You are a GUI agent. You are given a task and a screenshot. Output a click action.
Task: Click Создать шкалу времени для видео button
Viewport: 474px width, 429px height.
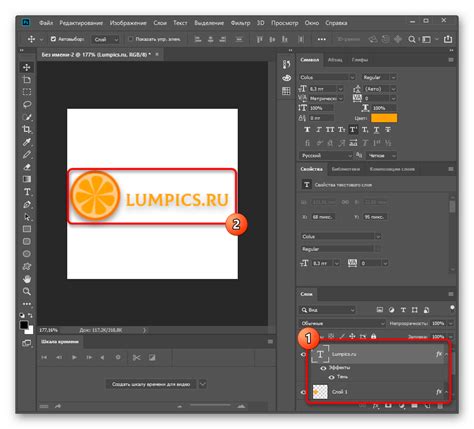pos(151,384)
